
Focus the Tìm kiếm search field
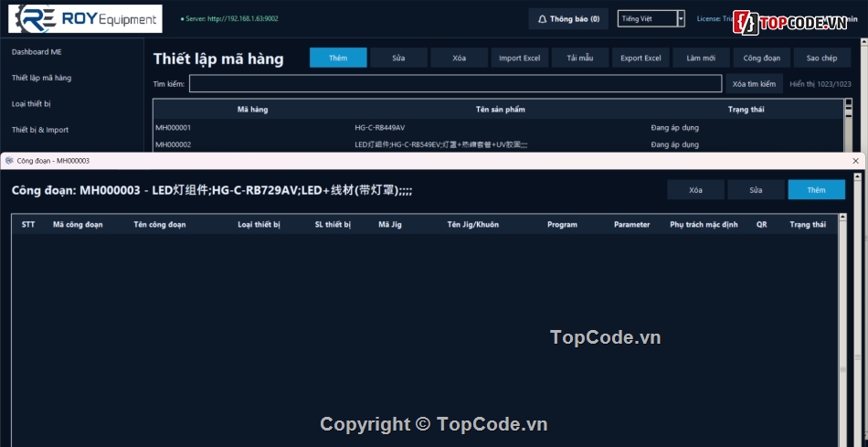coord(455,83)
